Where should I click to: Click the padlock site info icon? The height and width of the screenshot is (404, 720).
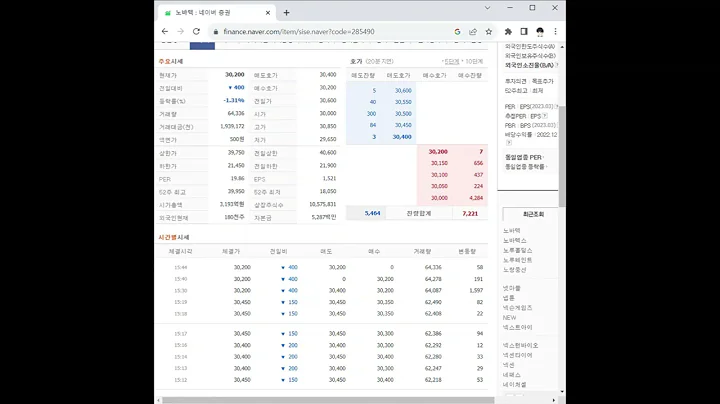[215, 32]
